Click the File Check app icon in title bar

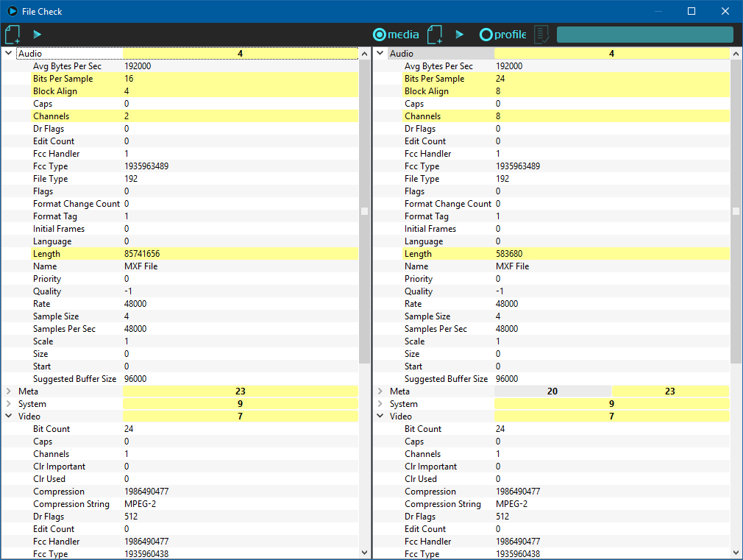pyautogui.click(x=13, y=11)
